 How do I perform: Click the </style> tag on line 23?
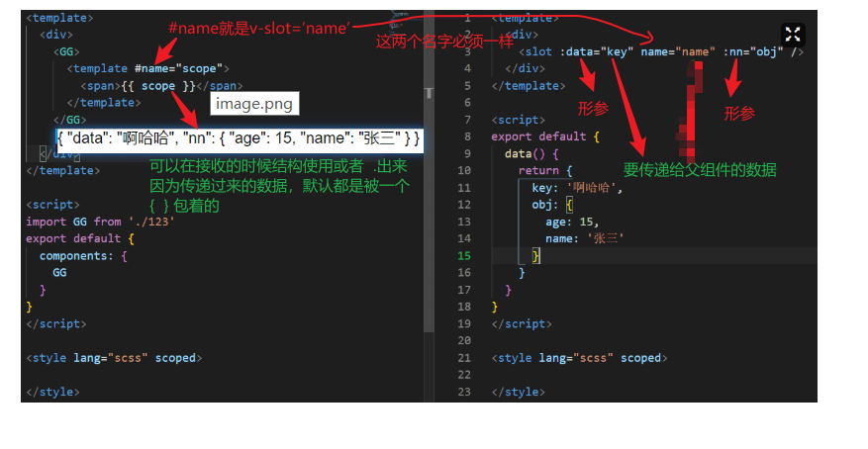[x=519, y=392]
